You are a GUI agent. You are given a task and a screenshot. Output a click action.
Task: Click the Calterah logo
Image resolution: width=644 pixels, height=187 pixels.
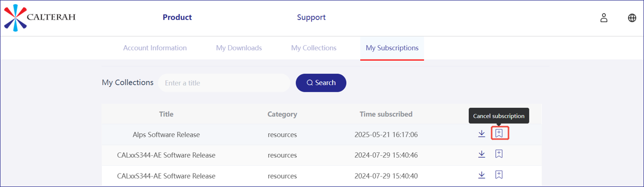click(x=40, y=18)
